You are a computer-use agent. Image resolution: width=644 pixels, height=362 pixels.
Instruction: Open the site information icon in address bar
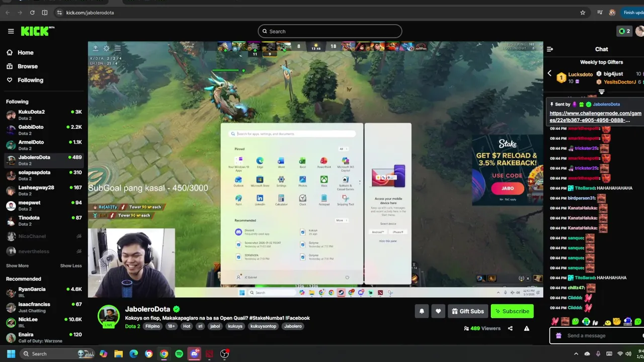(59, 13)
